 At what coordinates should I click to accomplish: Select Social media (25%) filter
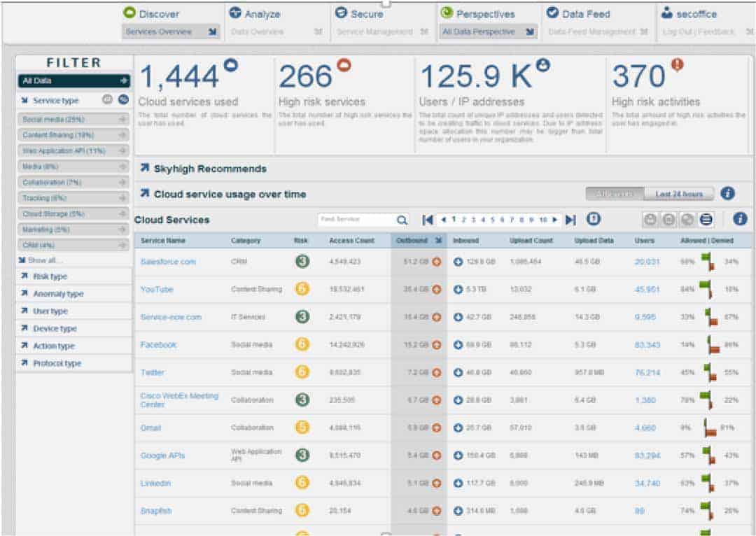point(73,119)
